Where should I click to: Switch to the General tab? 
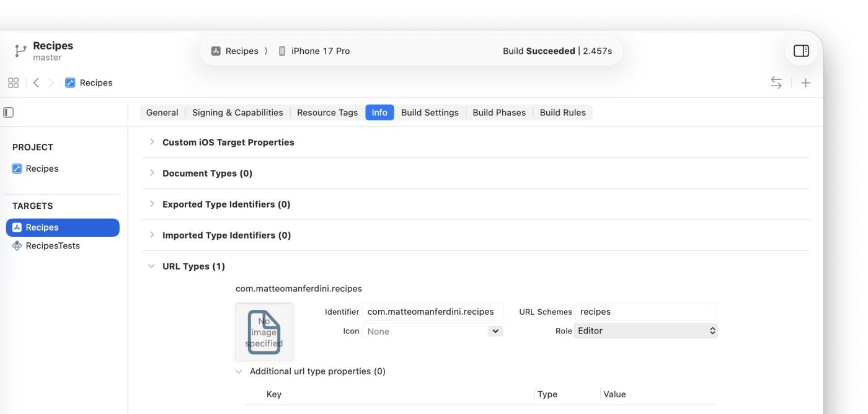click(x=162, y=112)
